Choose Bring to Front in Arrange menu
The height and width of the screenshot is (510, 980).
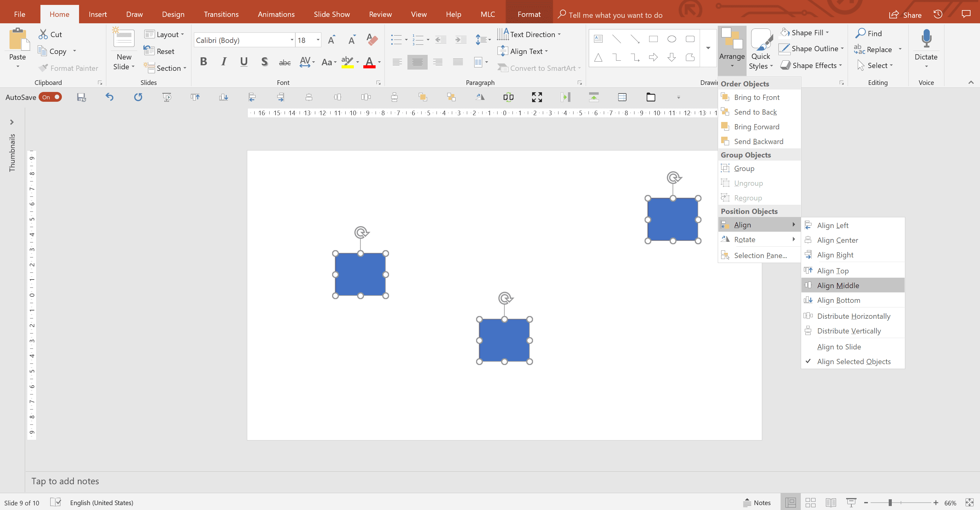759,97
